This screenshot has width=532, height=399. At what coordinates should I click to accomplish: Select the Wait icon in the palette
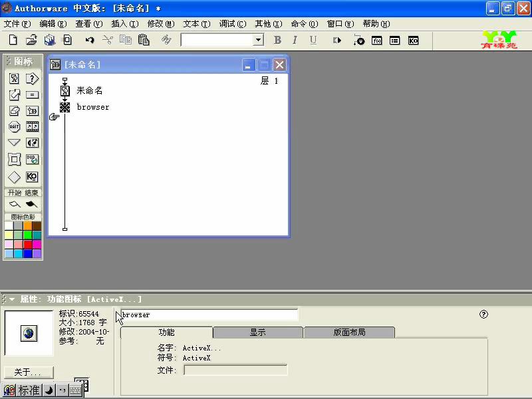(x=14, y=126)
